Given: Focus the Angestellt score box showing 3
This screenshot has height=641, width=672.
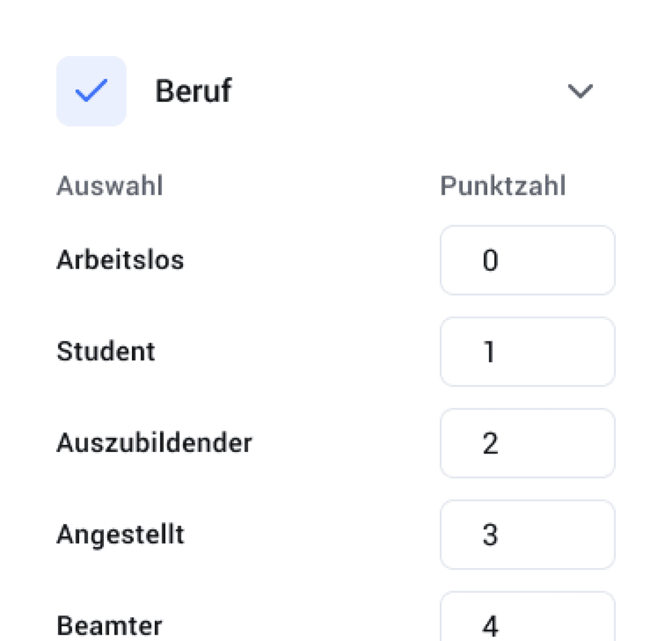Looking at the screenshot, I should click(527, 535).
